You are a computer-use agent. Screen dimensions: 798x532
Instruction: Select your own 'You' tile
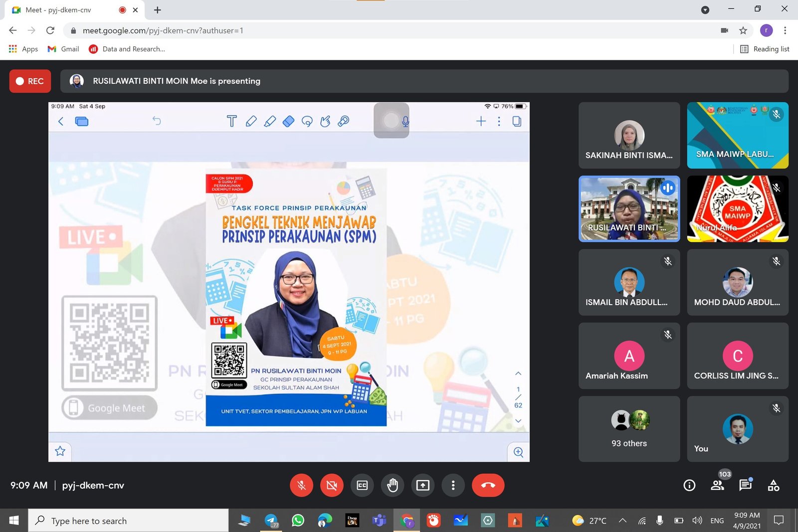coord(738,429)
